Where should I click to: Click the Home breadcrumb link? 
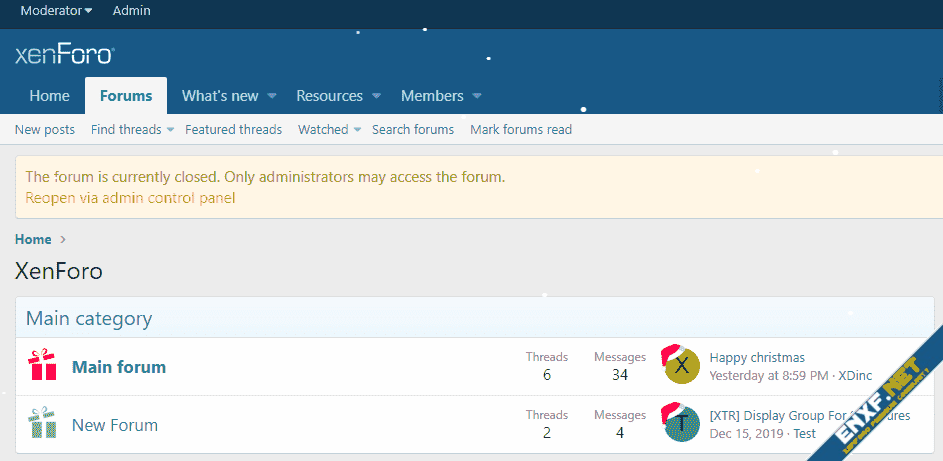tap(33, 240)
